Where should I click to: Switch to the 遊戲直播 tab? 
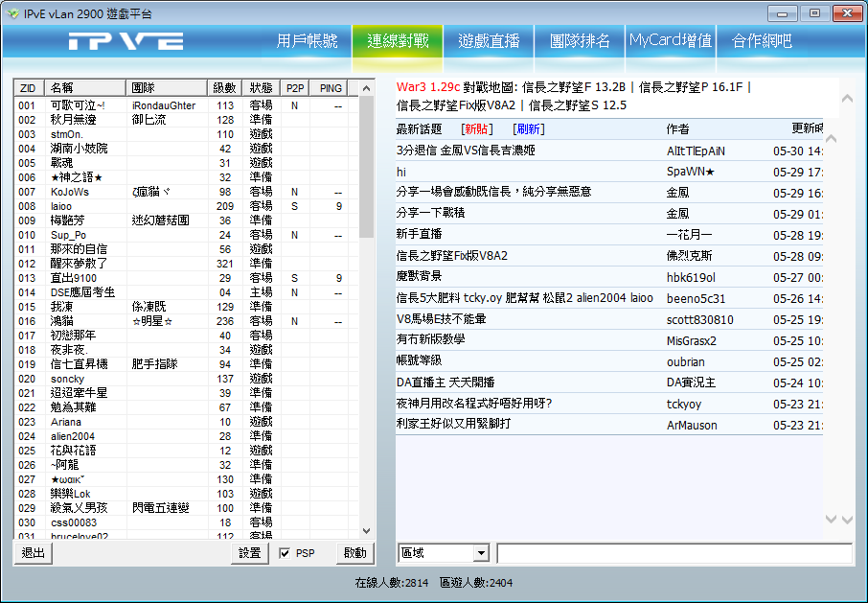coord(489,41)
